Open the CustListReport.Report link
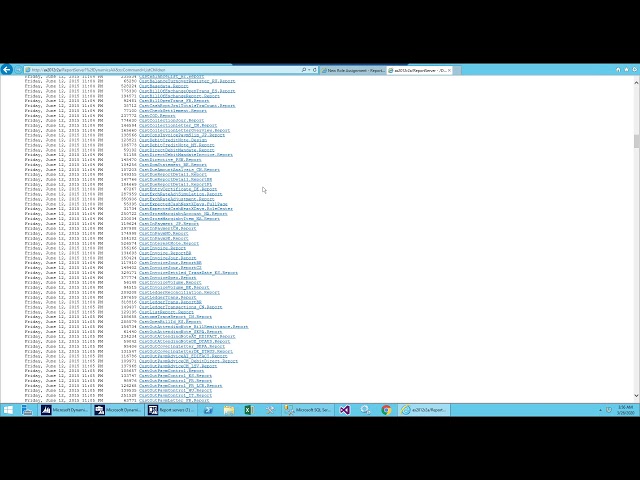Viewport: 640px width, 480px height. (x=166, y=312)
